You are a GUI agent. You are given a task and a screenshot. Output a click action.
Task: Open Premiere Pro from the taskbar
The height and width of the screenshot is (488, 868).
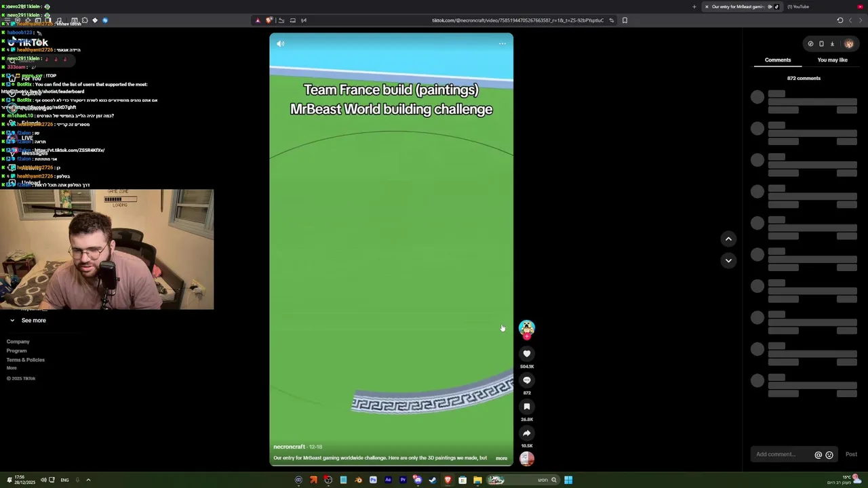coord(403,480)
